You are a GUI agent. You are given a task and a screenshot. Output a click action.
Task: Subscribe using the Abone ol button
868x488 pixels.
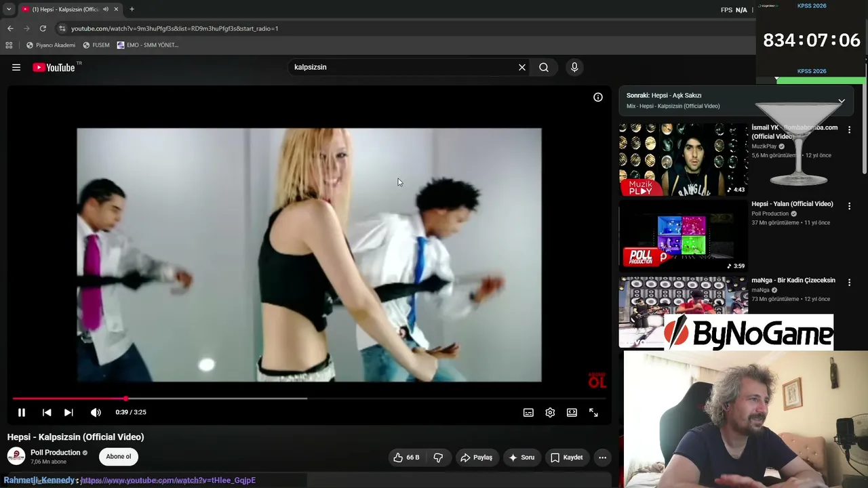[x=119, y=457]
